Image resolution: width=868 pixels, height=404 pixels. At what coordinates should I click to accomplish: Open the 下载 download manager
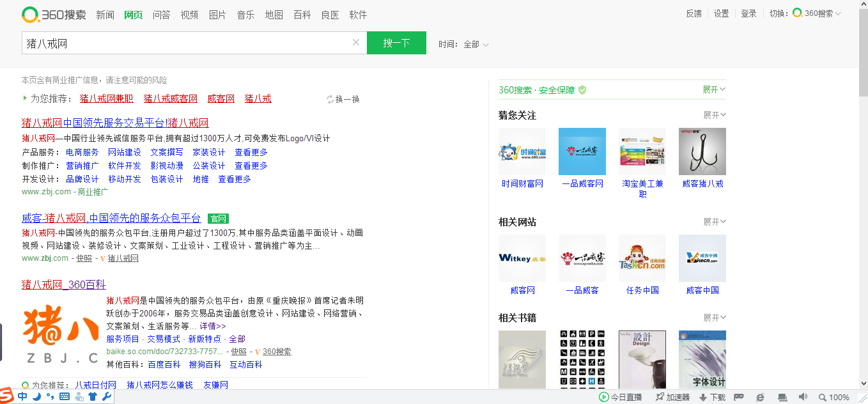click(x=712, y=397)
